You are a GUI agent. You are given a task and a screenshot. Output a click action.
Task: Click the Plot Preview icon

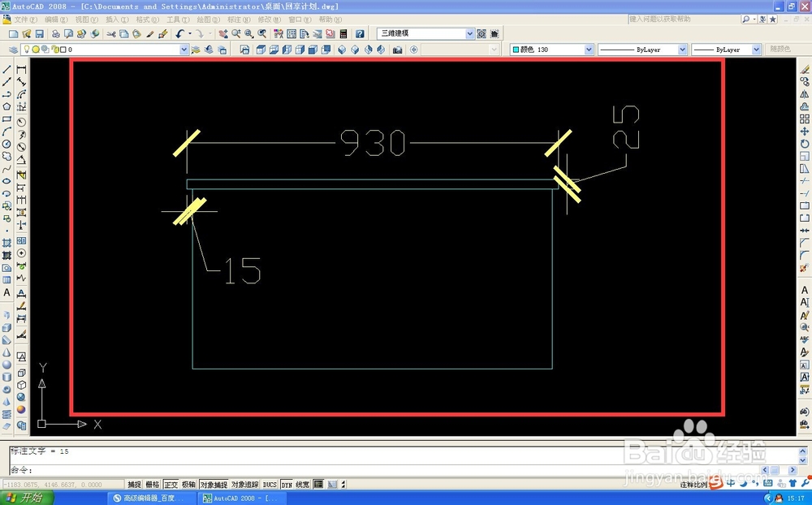pyautogui.click(x=68, y=34)
